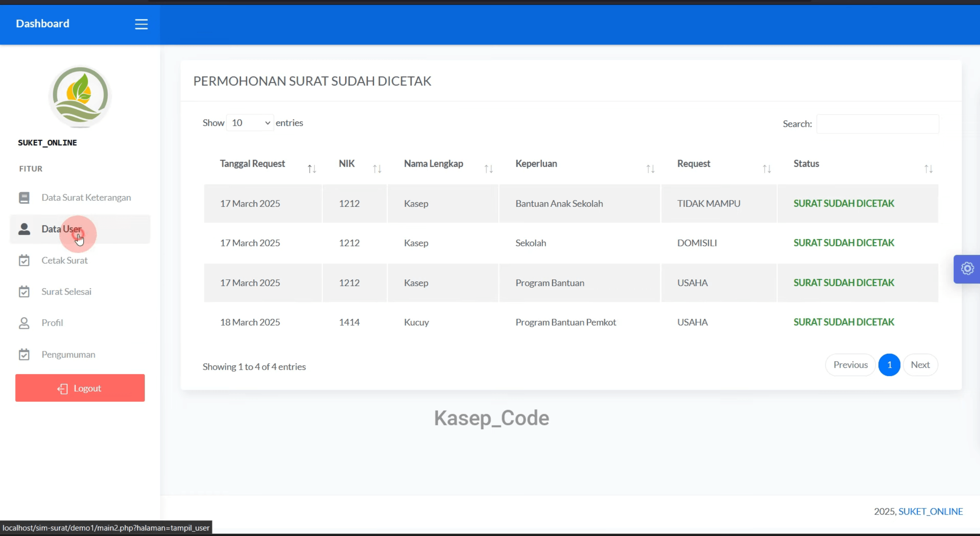Click the Data User person icon
Image resolution: width=980 pixels, height=536 pixels.
click(24, 229)
